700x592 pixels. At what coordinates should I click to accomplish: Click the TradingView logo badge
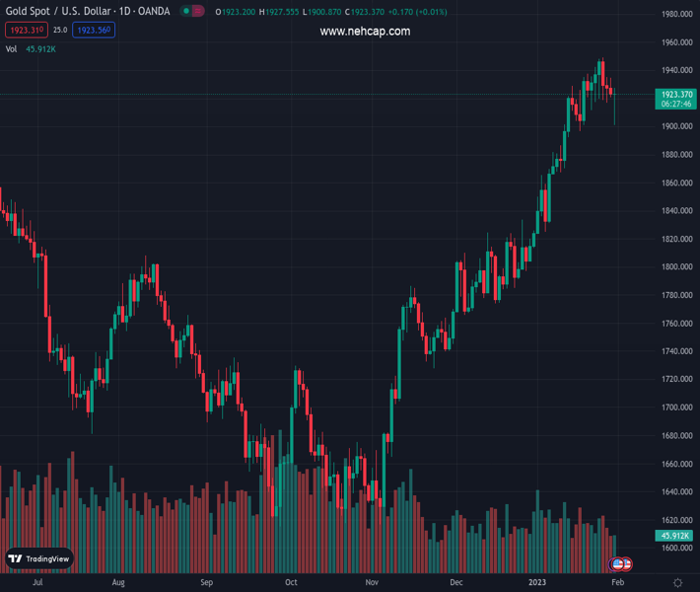pyautogui.click(x=39, y=558)
